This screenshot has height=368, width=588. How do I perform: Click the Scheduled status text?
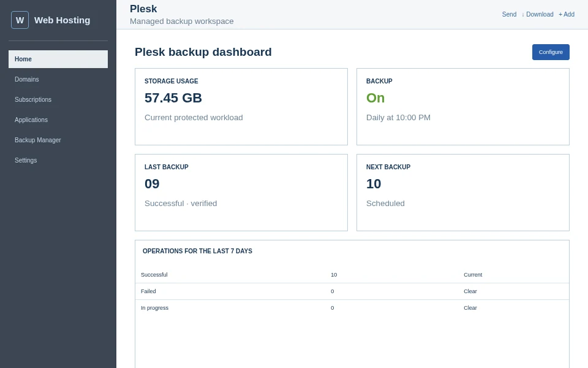[385, 204]
